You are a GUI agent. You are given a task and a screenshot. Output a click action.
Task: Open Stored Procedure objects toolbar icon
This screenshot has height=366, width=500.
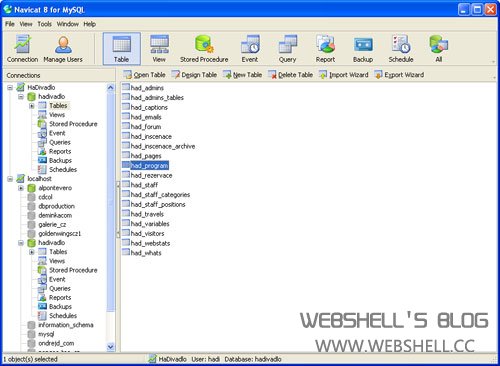[x=204, y=49]
